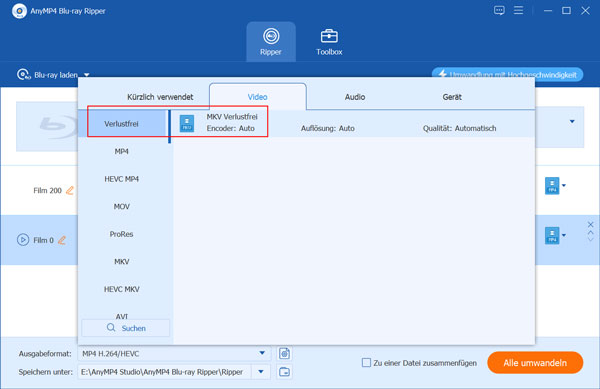Enable Zu einer Datei zusammenfügen checkbox
Image resolution: width=600 pixels, height=389 pixels.
point(366,363)
